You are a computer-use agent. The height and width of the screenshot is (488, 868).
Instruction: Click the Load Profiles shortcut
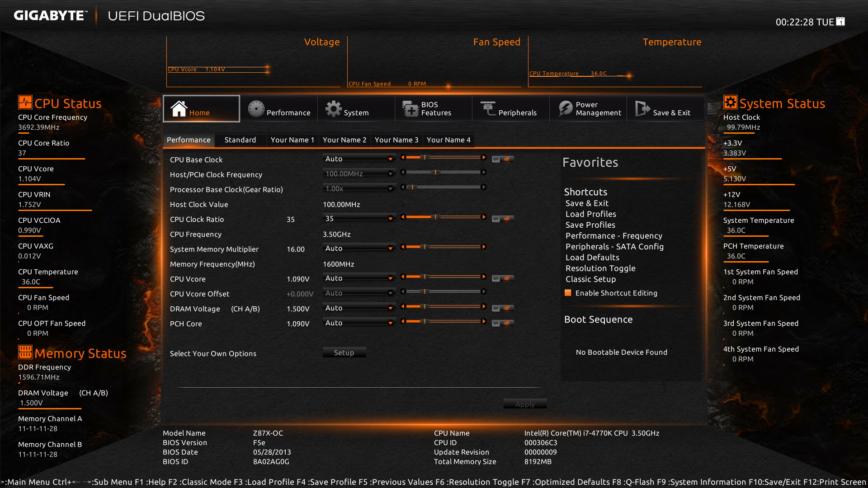[x=590, y=214]
